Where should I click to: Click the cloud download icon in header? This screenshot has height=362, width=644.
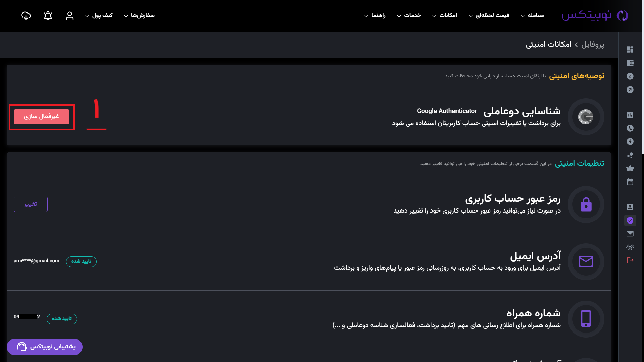pos(26,16)
